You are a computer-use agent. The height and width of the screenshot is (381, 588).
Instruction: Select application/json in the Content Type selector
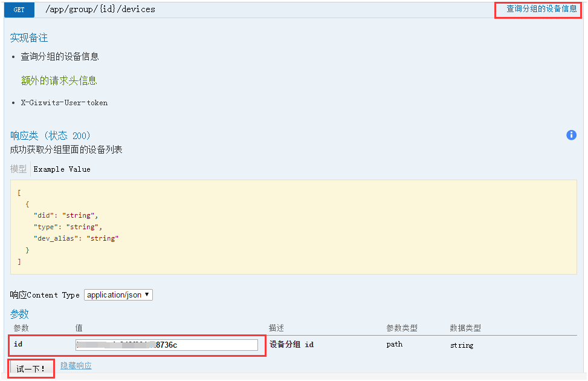tap(118, 295)
